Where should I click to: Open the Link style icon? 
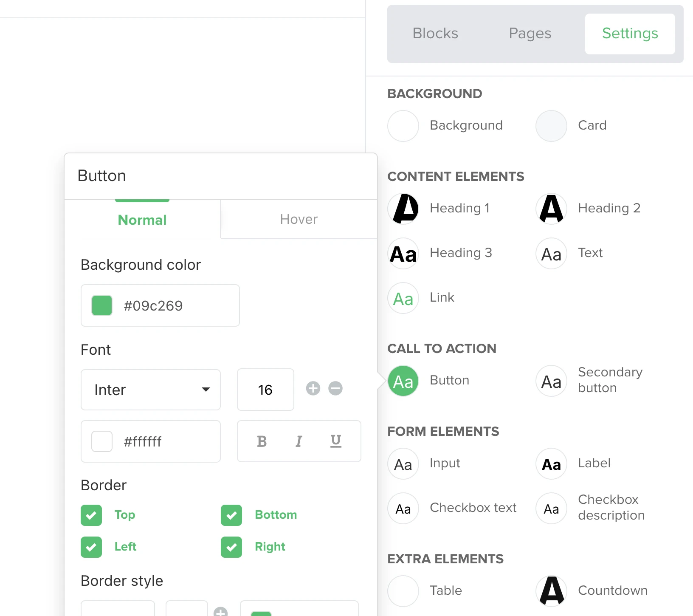pos(403,298)
